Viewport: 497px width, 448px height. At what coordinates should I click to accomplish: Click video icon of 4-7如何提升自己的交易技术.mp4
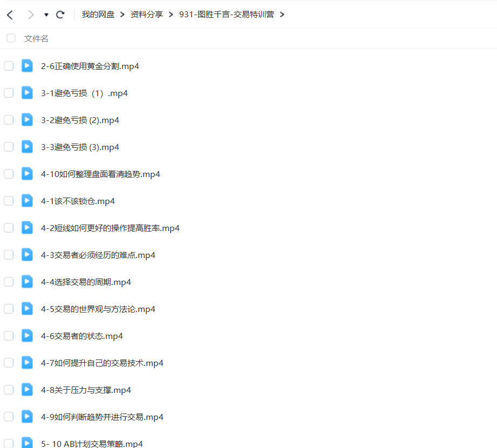coord(27,362)
